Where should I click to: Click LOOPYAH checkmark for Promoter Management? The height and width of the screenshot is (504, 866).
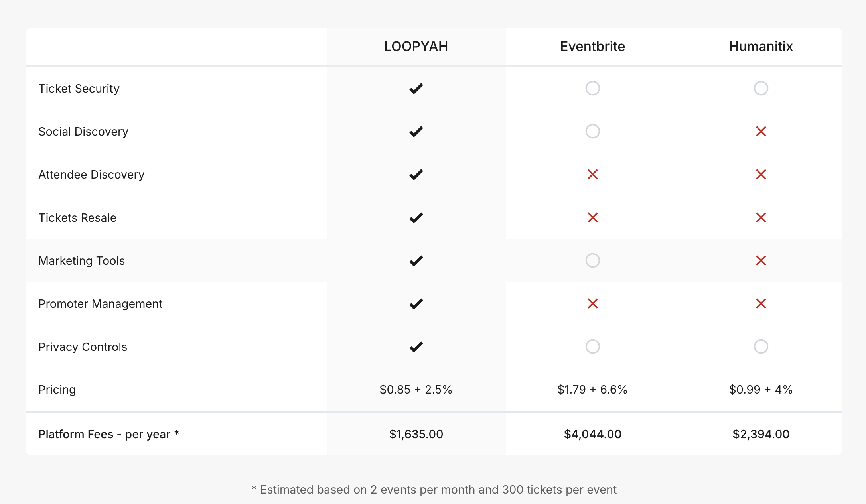416,304
